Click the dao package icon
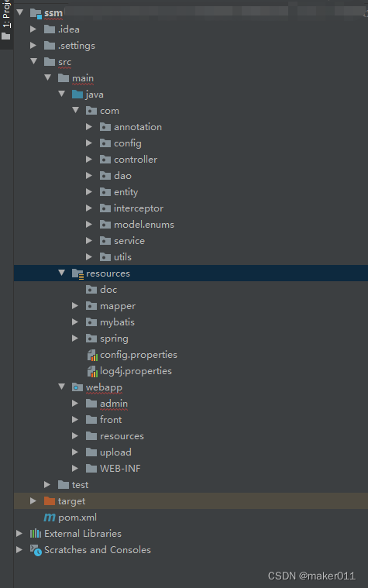The image size is (368, 588). coord(105,176)
